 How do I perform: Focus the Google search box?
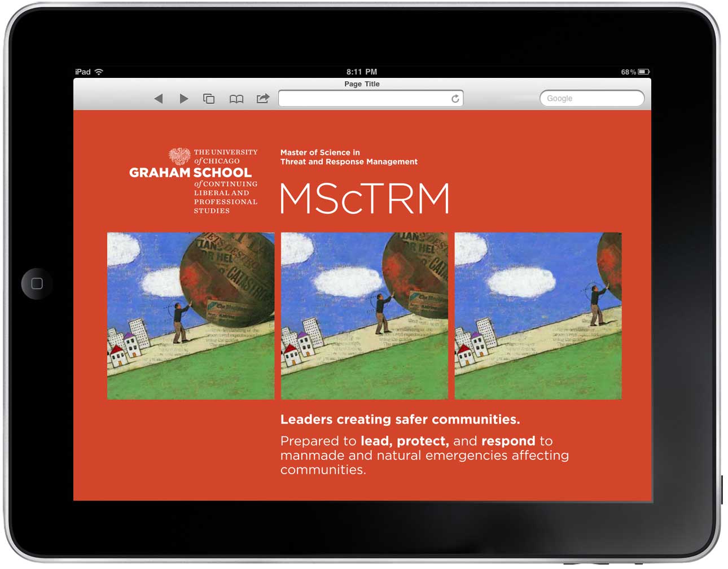pyautogui.click(x=591, y=98)
